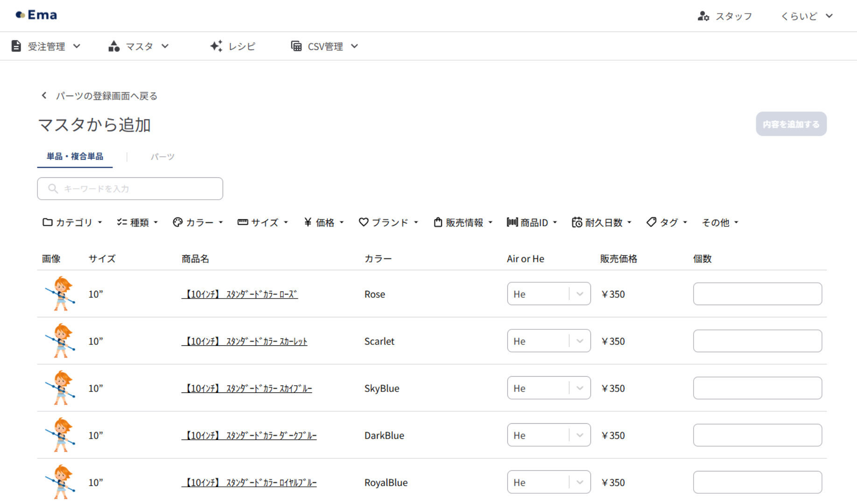Open the ブランド heart filter
The image size is (857, 504).
388,223
